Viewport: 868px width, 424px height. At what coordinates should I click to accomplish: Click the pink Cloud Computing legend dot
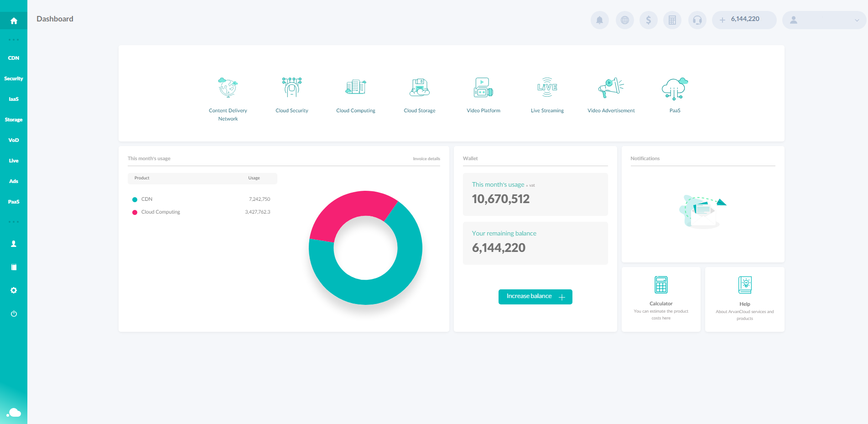pyautogui.click(x=135, y=212)
